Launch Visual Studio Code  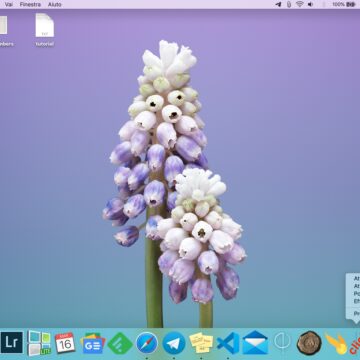coord(228,343)
